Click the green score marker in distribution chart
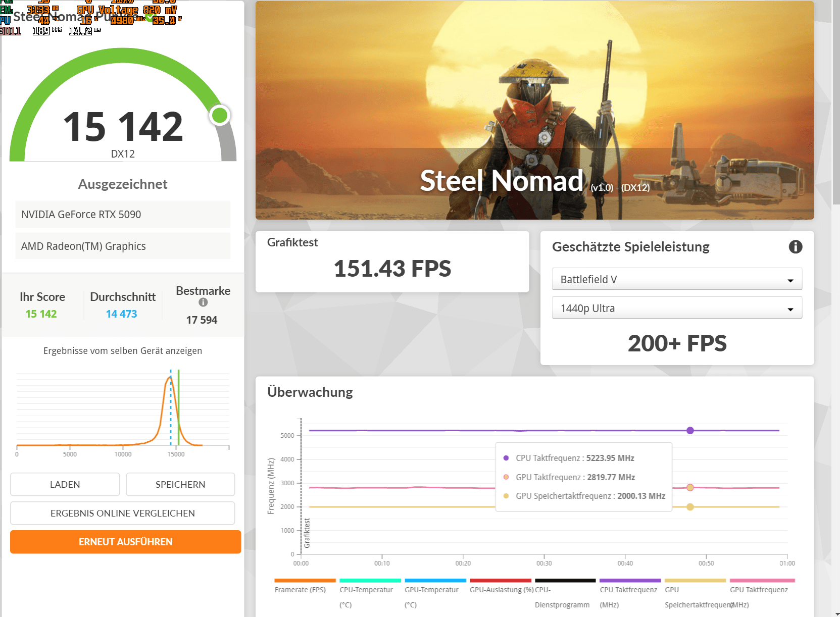840x617 pixels. click(178, 407)
